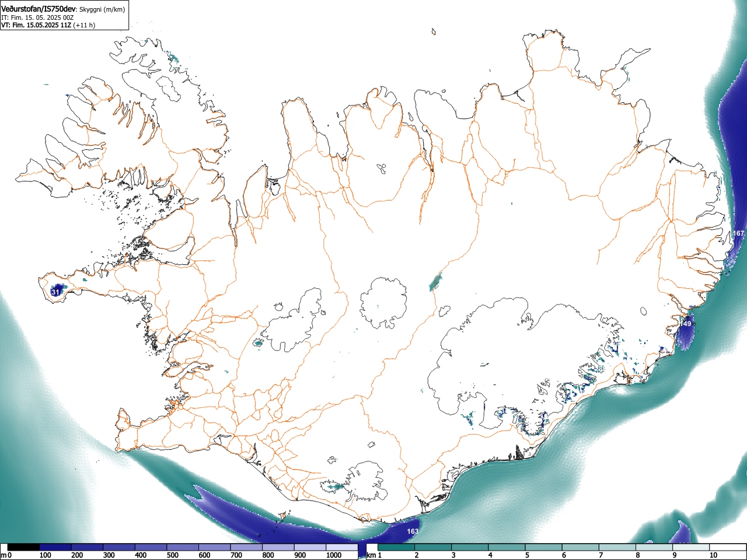This screenshot has width=747, height=560.
Task: Pick the 2–3 km legend swatch
Action: pyautogui.click(x=433, y=547)
